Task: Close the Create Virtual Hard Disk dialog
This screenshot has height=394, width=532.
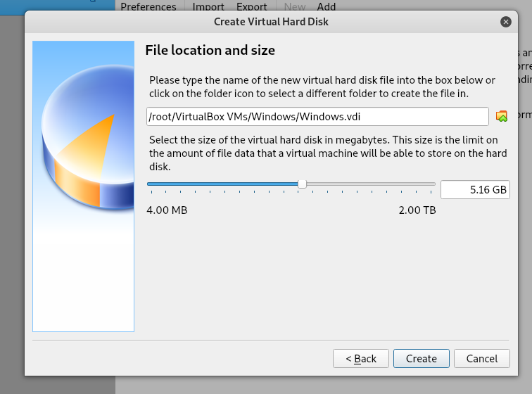Action: coord(505,22)
